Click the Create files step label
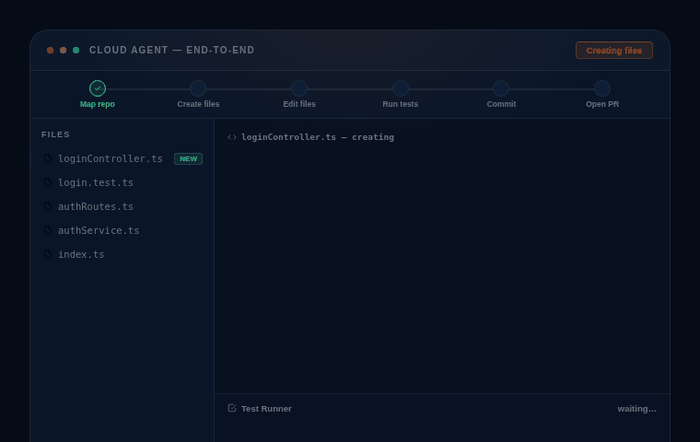 click(198, 104)
